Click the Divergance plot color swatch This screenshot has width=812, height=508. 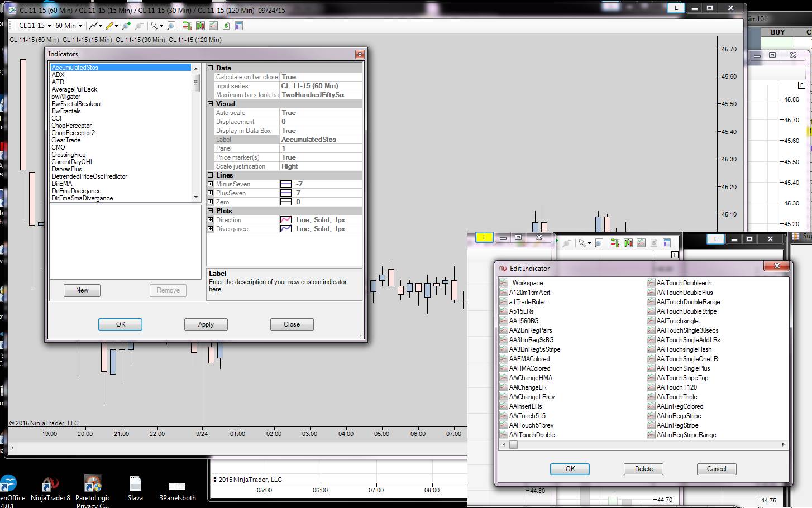(286, 229)
